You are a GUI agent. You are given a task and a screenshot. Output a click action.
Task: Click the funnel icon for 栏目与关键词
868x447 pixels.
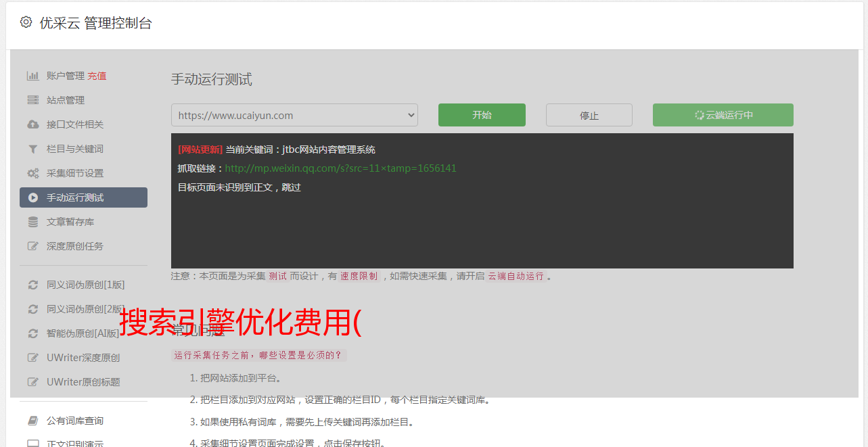32,149
